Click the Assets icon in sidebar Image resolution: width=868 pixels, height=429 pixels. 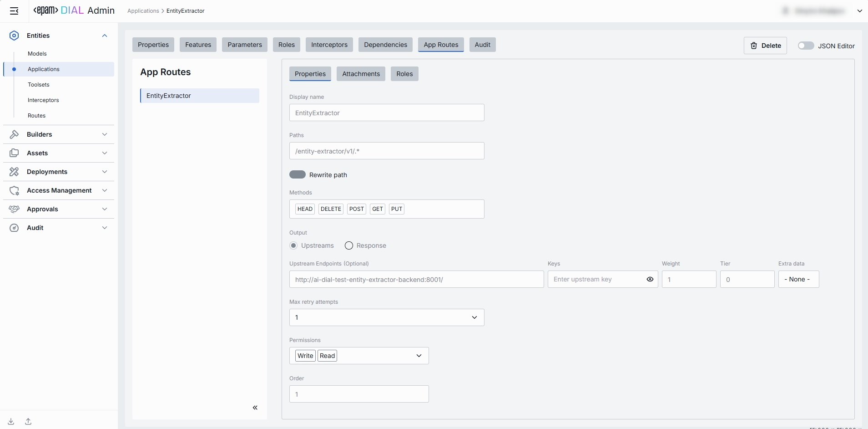click(x=14, y=153)
